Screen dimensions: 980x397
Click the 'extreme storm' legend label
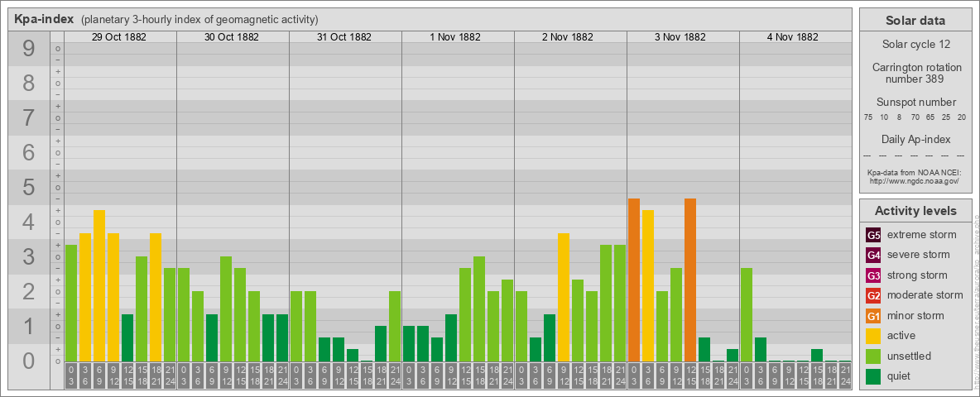(x=922, y=235)
